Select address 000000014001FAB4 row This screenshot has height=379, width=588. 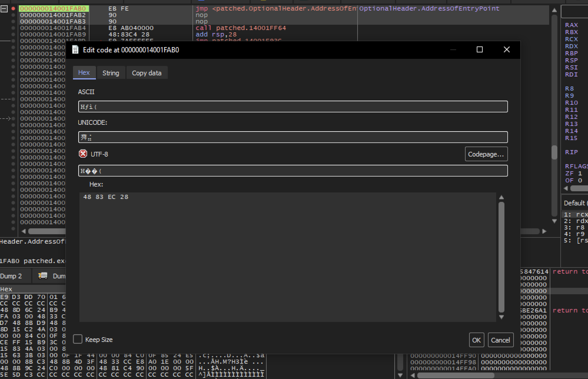[x=53, y=28]
